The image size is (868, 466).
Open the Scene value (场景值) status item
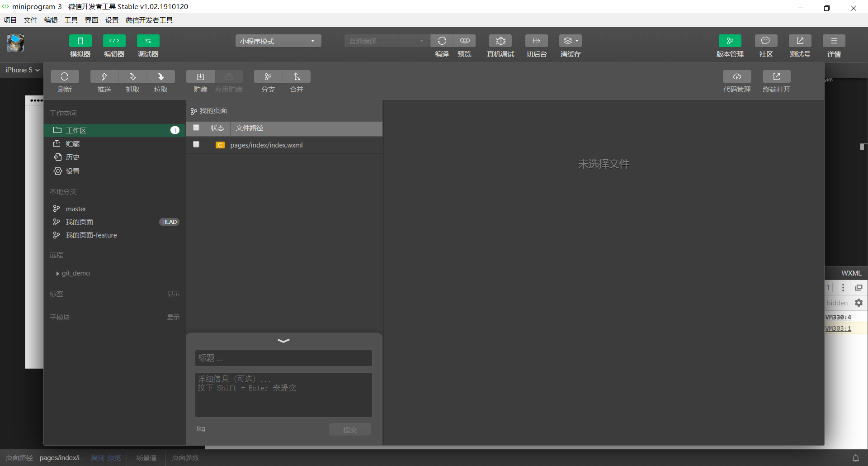click(x=146, y=458)
